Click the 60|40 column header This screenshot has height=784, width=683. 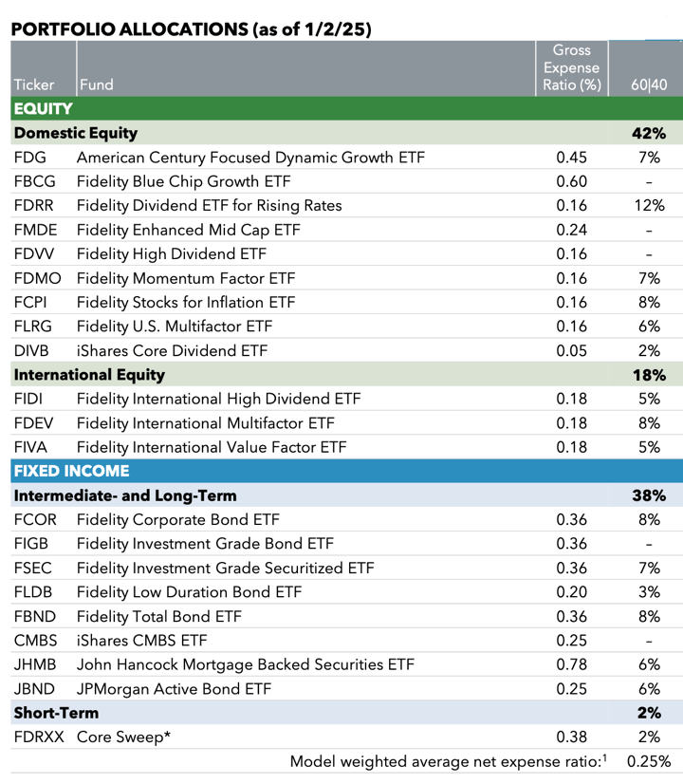[x=648, y=84]
